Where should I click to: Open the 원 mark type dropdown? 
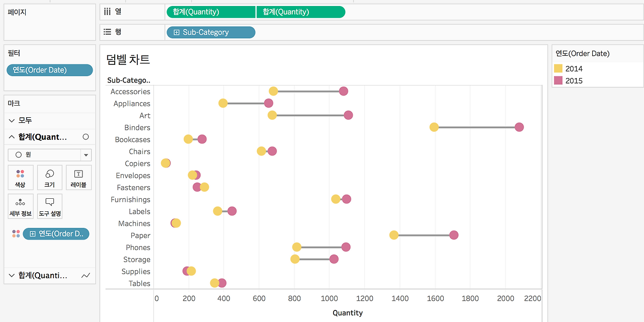point(86,155)
